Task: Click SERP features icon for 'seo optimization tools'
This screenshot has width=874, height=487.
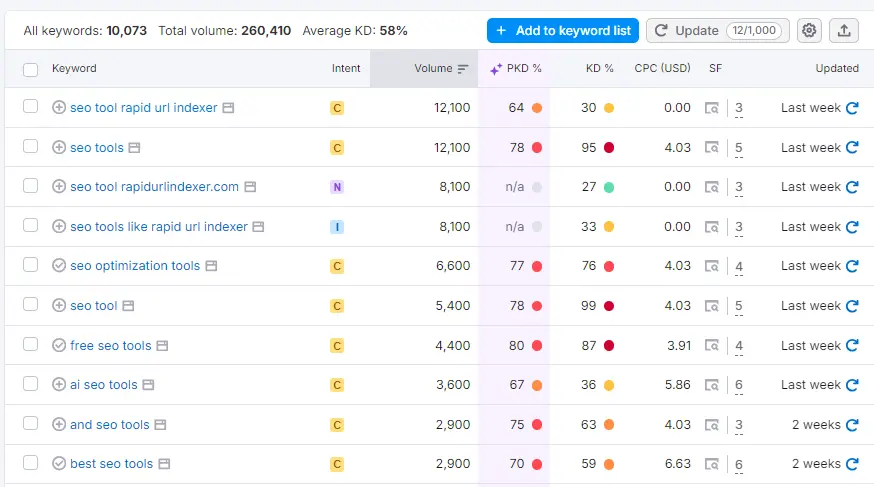Action: click(711, 266)
